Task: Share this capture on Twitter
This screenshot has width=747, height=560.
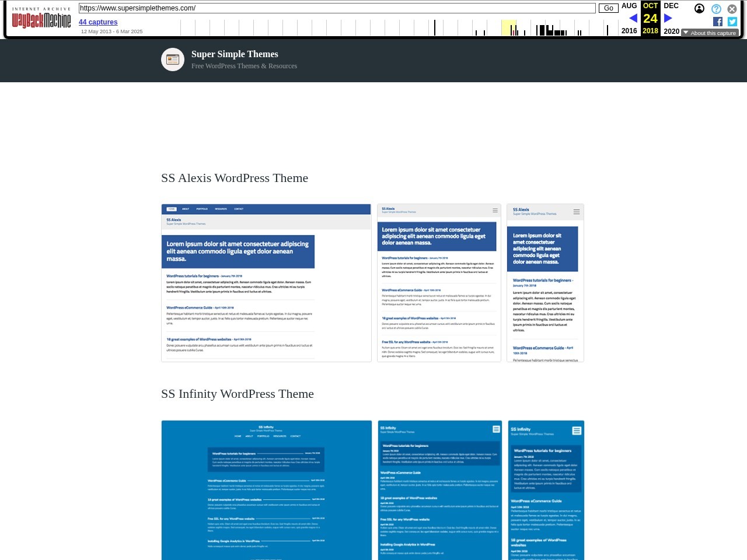Action: [732, 22]
